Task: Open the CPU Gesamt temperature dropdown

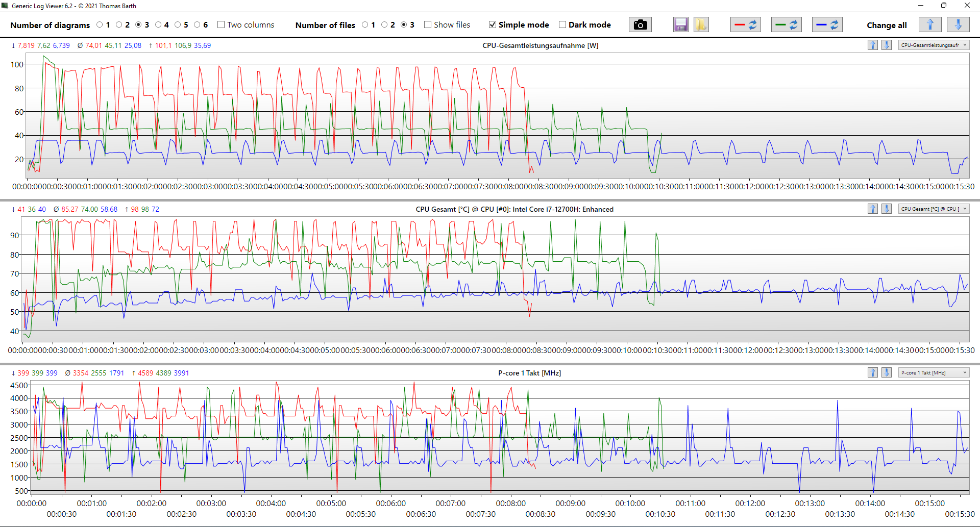Action: pos(934,209)
